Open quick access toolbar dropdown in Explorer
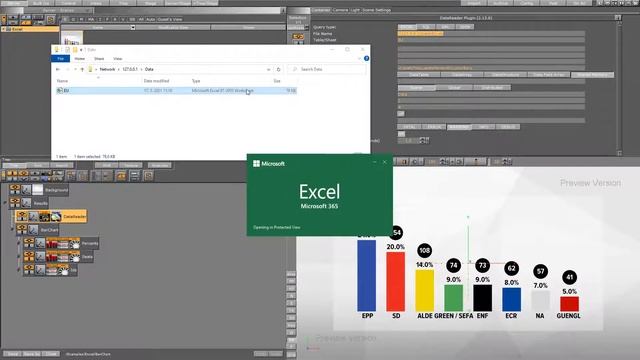The height and width of the screenshot is (360, 640). coord(81,50)
